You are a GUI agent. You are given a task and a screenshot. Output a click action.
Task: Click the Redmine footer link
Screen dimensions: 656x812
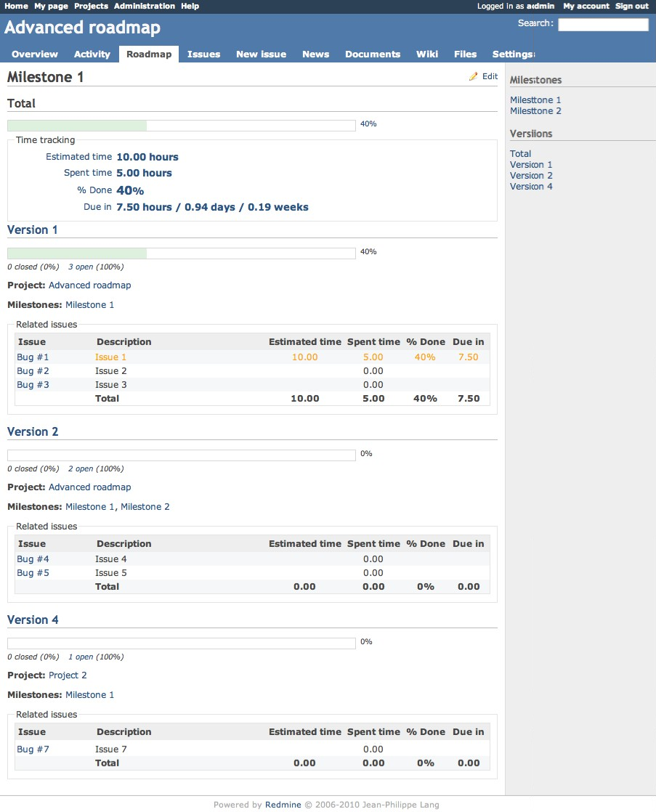coord(283,804)
